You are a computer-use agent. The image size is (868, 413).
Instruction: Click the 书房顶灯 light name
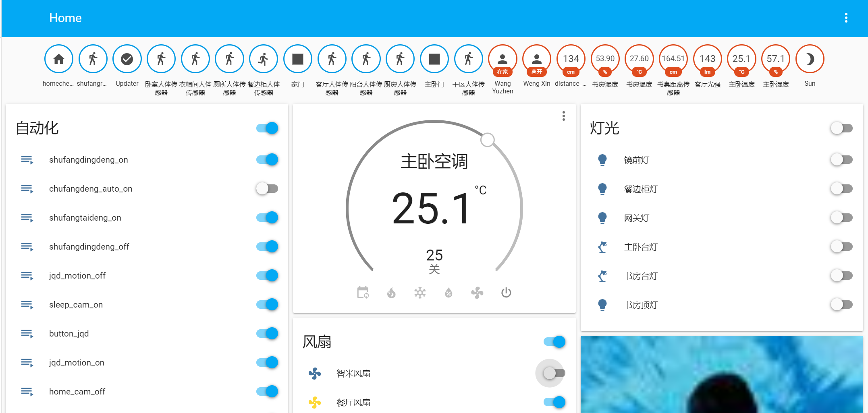click(x=641, y=305)
